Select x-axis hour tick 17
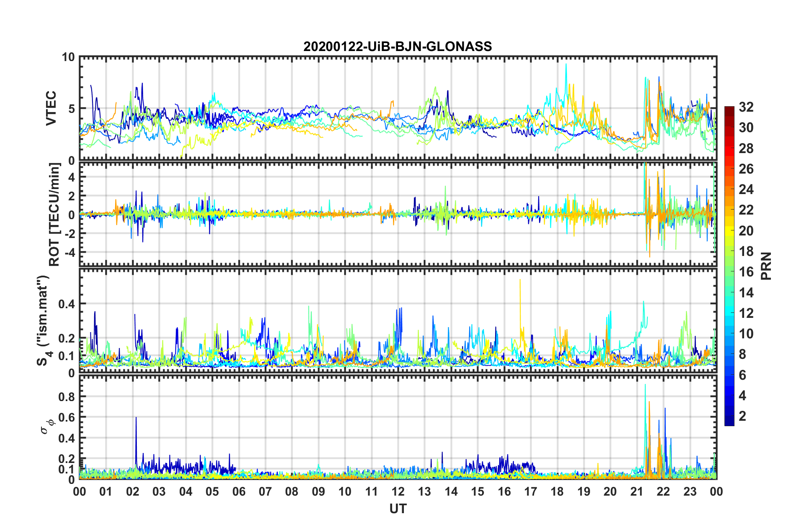The height and width of the screenshot is (532, 796). pos(531,491)
